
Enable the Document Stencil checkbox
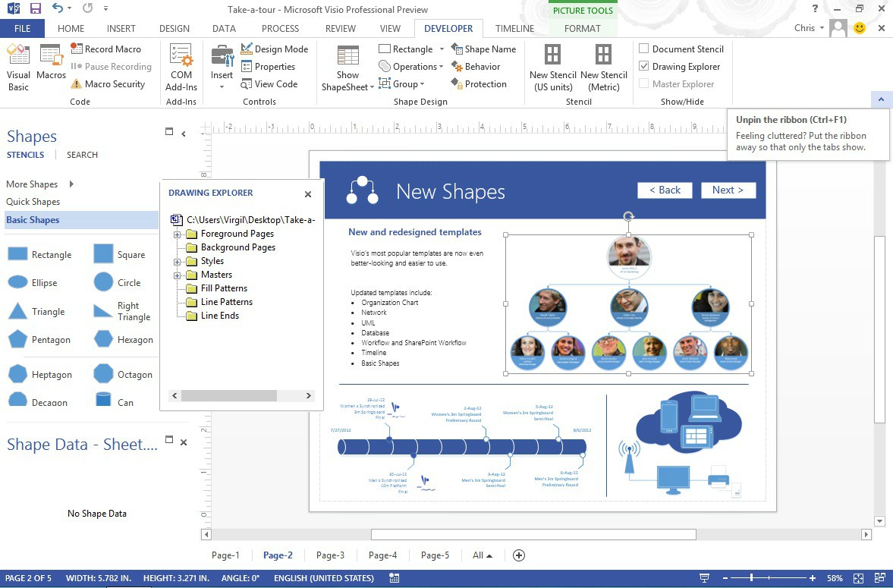tap(641, 49)
